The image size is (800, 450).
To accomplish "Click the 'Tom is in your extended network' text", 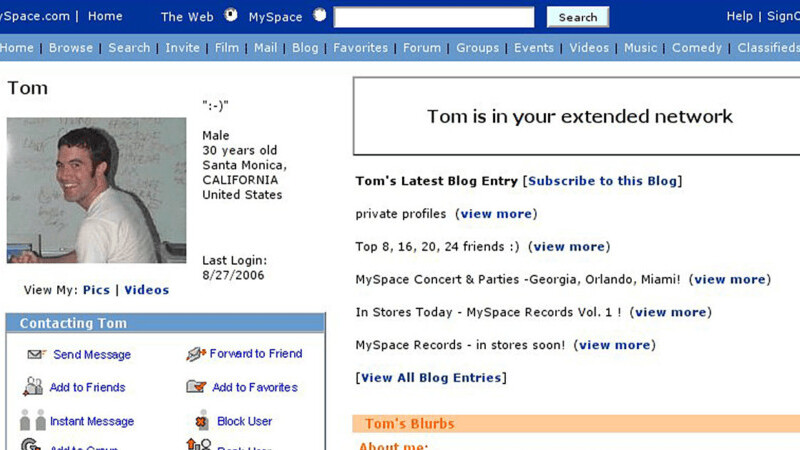I will (x=580, y=116).
